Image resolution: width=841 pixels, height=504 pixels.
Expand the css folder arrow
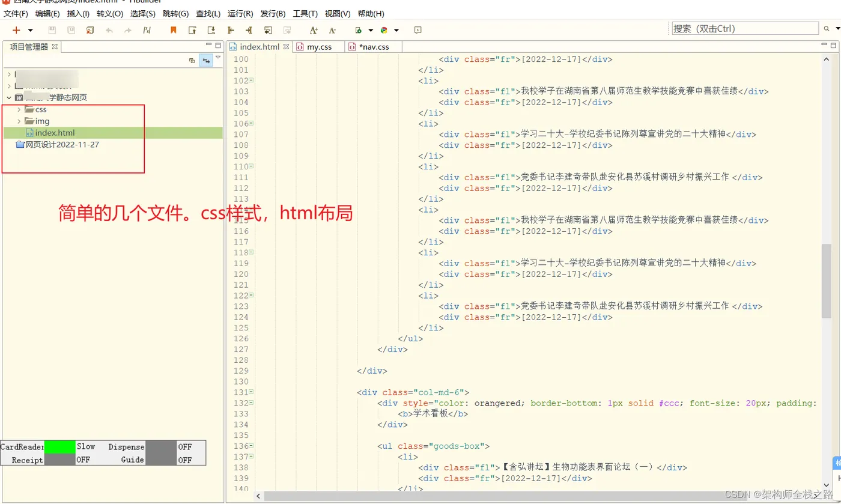coord(19,109)
